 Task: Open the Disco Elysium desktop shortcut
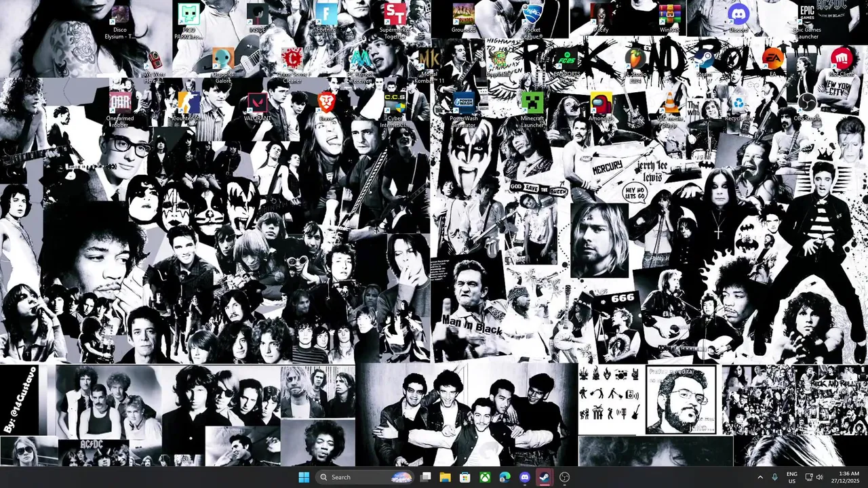click(x=120, y=20)
